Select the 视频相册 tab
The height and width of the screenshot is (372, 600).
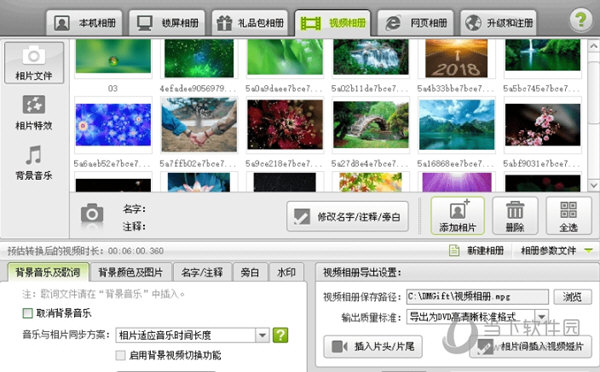[333, 23]
